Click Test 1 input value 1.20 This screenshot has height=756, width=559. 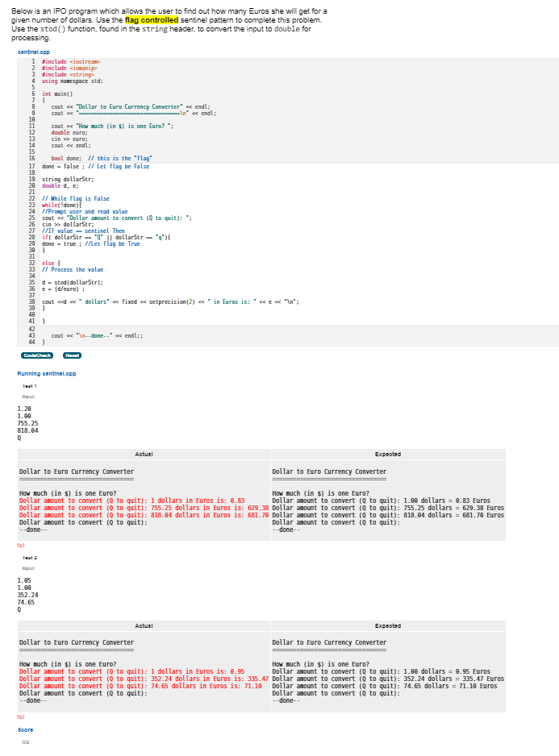coord(24,409)
